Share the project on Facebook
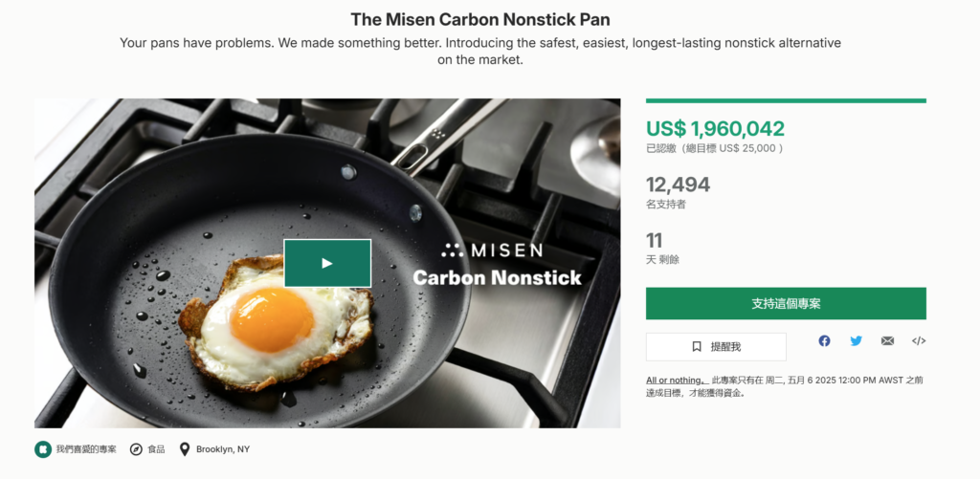Screen dimensions: 980x479 [824, 341]
